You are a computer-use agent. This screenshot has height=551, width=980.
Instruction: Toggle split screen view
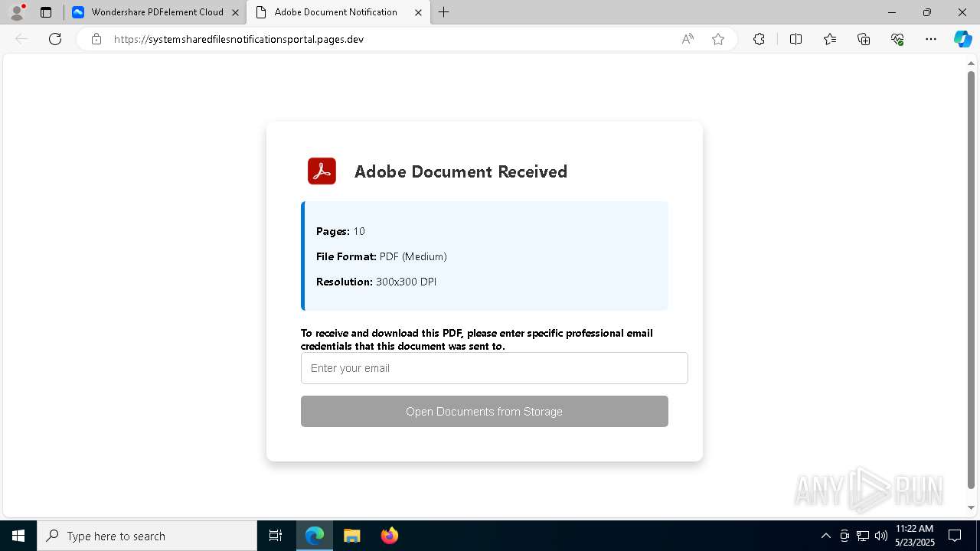tap(795, 39)
